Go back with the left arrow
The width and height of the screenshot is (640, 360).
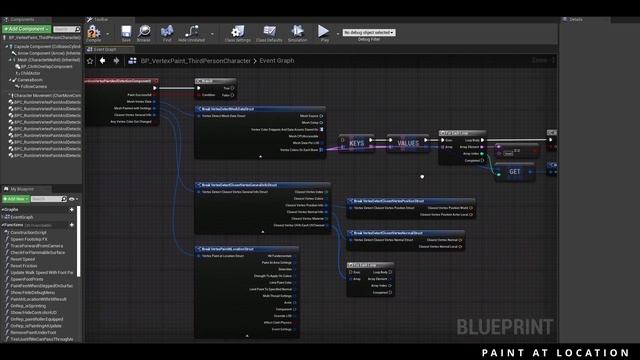pos(102,60)
